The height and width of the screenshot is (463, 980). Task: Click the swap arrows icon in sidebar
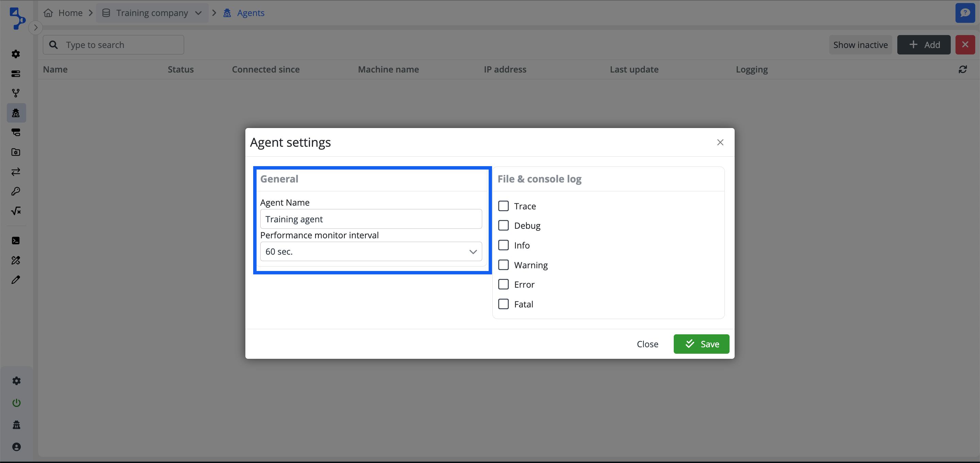pyautogui.click(x=16, y=172)
